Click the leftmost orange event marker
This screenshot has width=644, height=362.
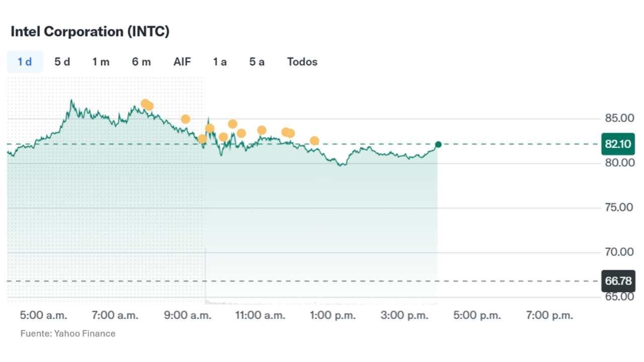click(x=145, y=104)
